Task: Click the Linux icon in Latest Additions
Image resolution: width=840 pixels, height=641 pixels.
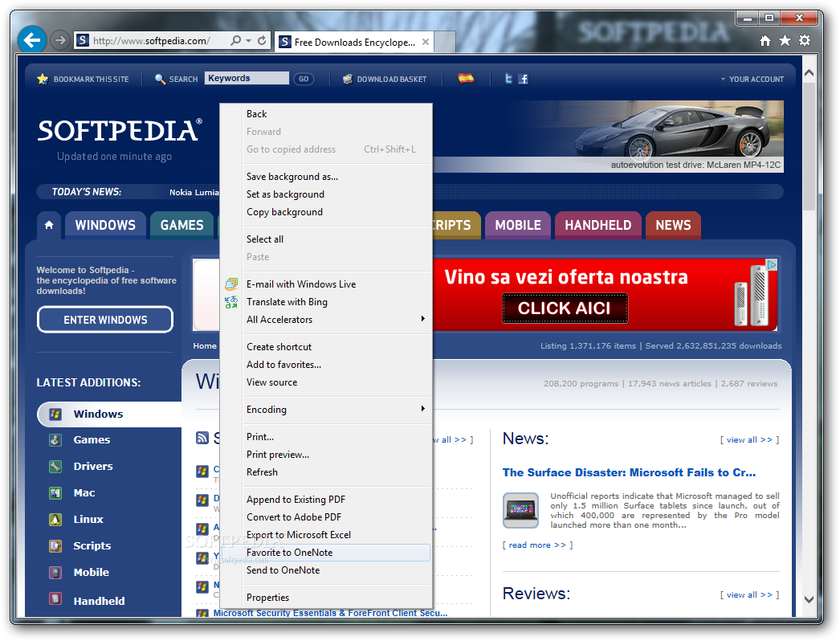Action: [x=55, y=520]
